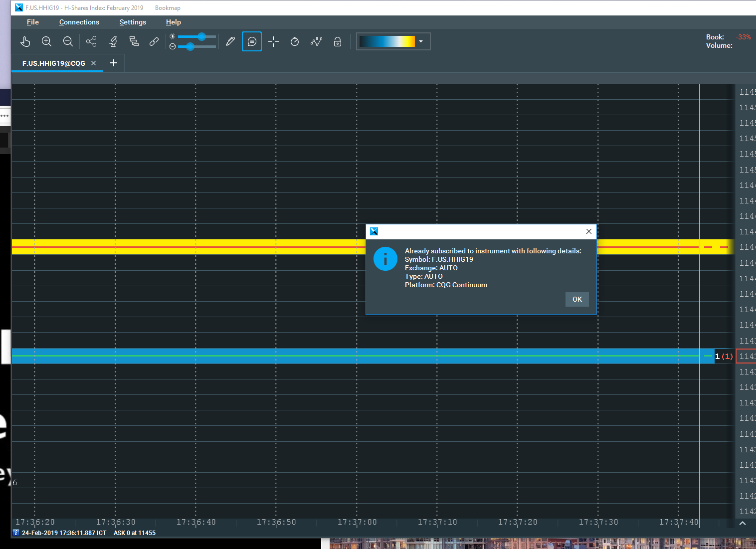Open the line graph indicators icon
The image size is (756, 549).
coord(316,41)
